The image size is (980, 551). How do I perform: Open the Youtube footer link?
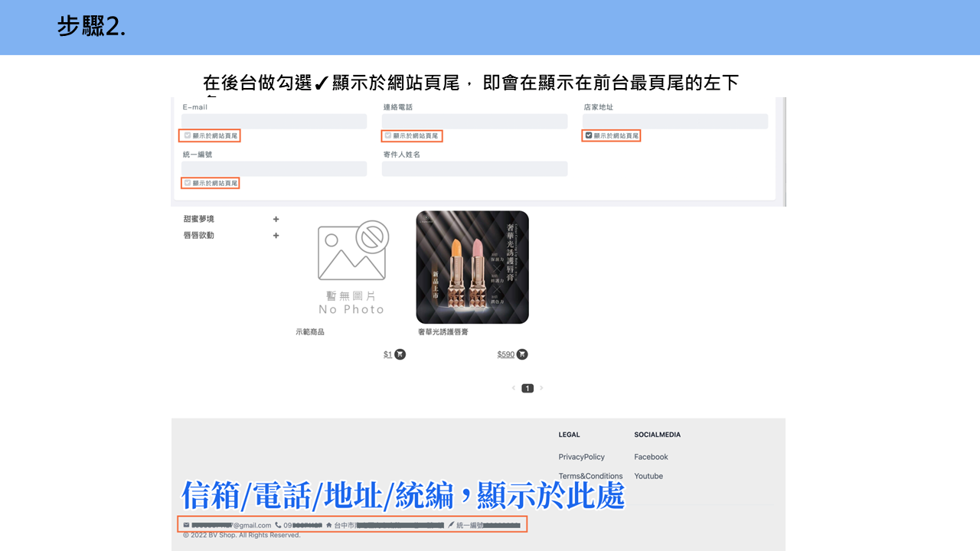click(648, 476)
